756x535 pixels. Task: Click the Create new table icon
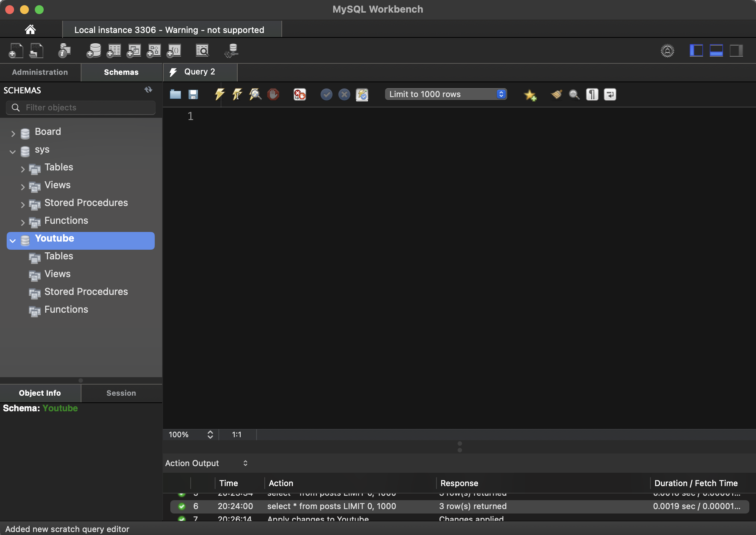[x=114, y=51]
